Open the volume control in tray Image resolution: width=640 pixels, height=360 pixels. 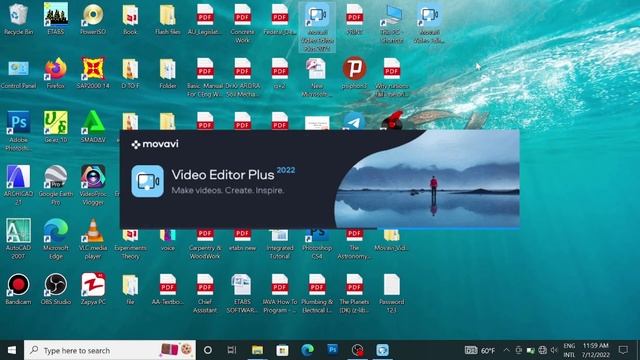[x=554, y=350]
